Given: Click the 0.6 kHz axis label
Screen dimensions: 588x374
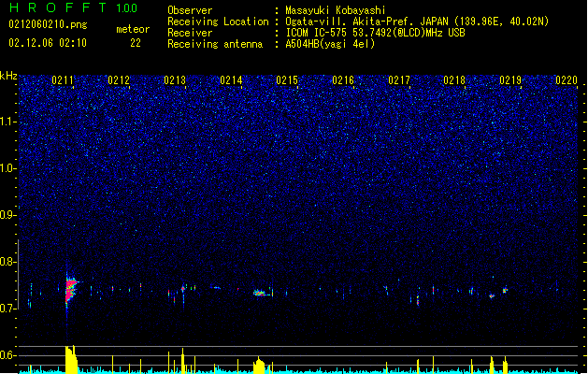Looking at the screenshot, I should [x=8, y=355].
